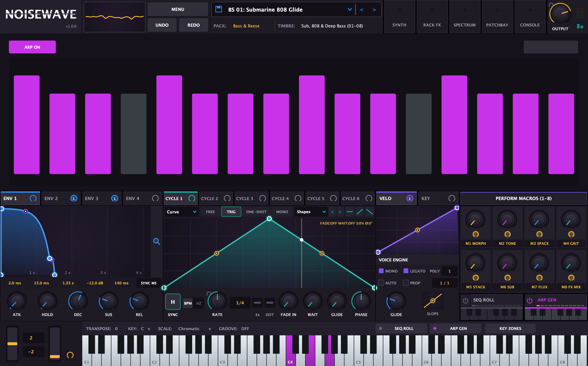The image size is (588, 366).
Task: Select the falling ramp shape icon
Action: pyautogui.click(x=370, y=212)
